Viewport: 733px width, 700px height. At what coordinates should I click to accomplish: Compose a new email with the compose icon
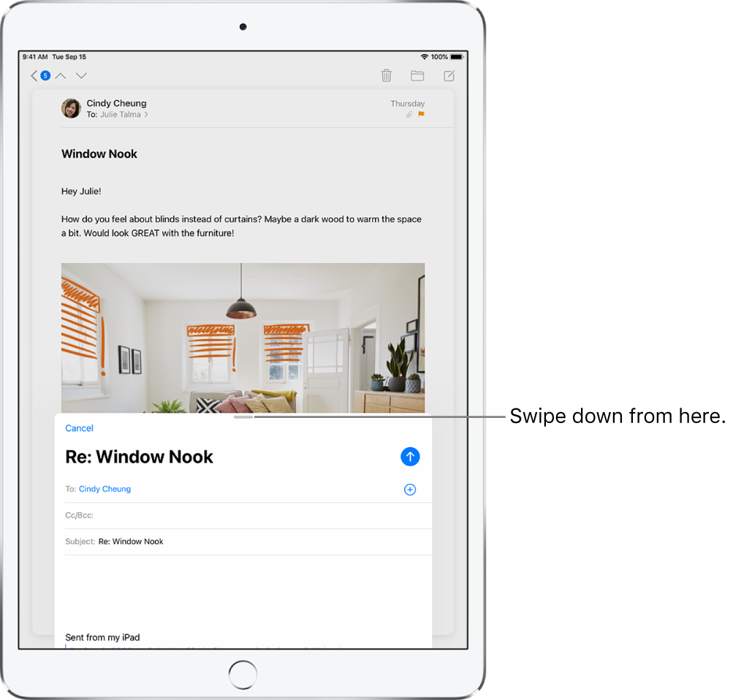click(x=448, y=75)
